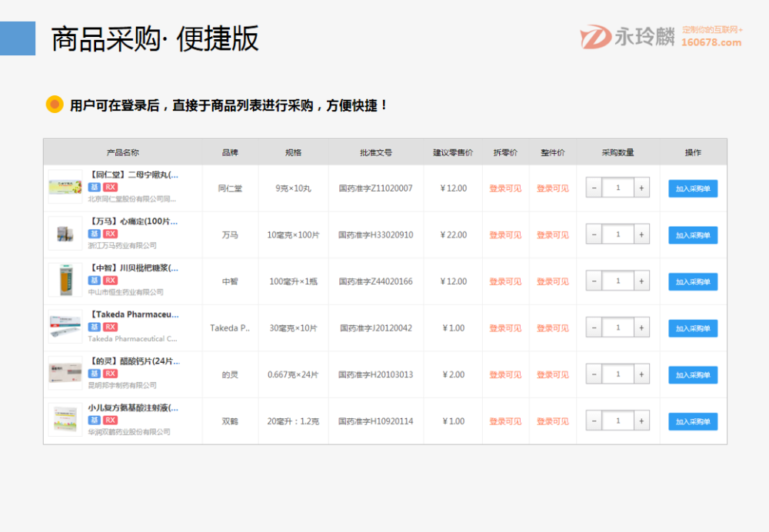769x532 pixels.
Task: Decrease quantity with minus button on 小儿复方氨基酸注射液 row
Action: point(593,421)
